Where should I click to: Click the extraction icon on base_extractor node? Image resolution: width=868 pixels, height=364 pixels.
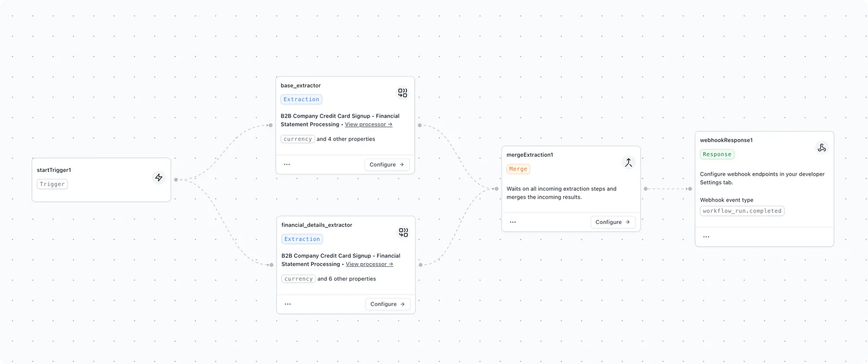pos(403,93)
